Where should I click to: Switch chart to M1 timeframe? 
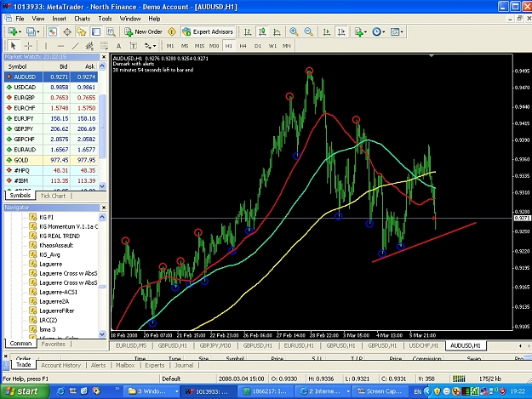click(170, 46)
